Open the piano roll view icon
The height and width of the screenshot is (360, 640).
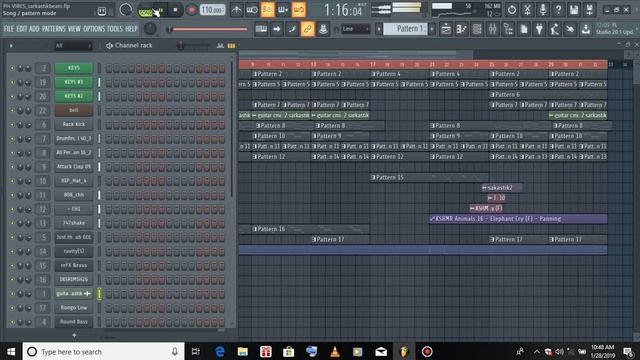tap(461, 29)
